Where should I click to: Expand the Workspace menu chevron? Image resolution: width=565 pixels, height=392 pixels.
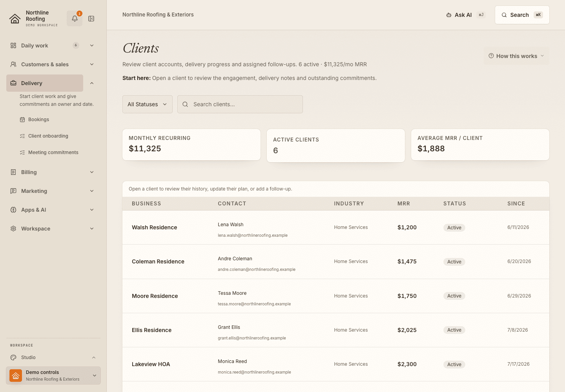point(92,229)
